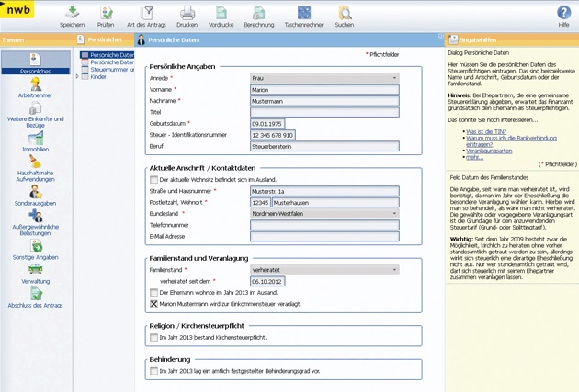Expand the Bundesland dropdown

click(324, 213)
